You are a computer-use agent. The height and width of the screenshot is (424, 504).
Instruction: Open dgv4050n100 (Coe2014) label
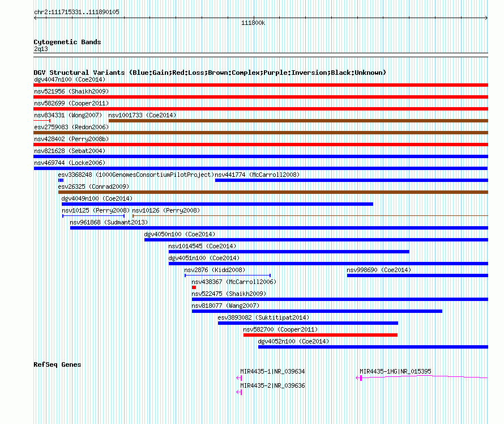click(180, 234)
